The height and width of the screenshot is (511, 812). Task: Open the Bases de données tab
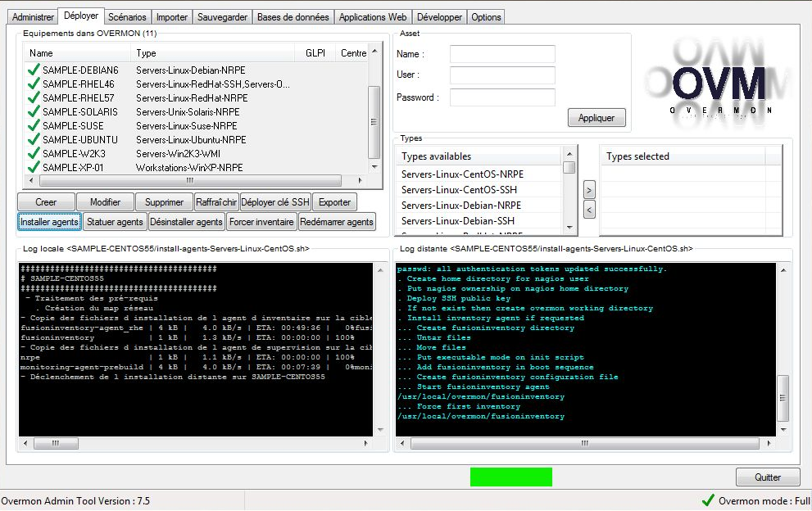click(293, 16)
